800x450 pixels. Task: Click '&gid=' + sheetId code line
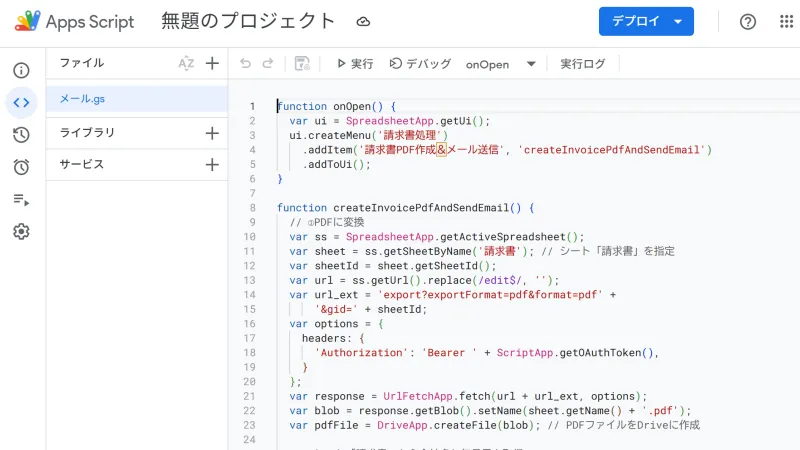(x=370, y=309)
